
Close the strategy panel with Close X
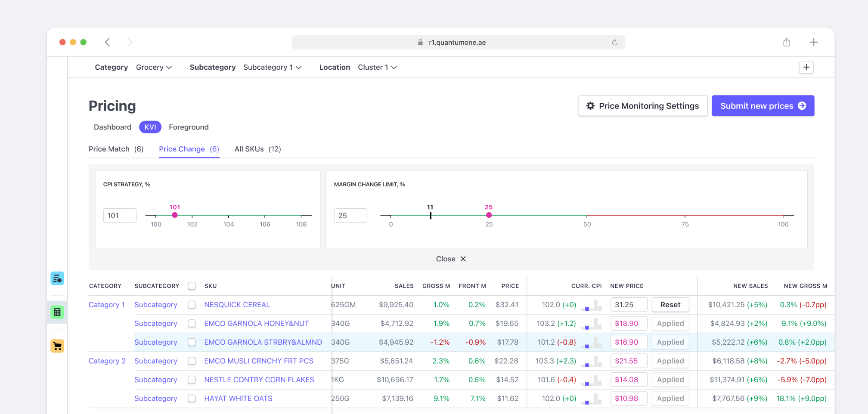[x=451, y=259]
